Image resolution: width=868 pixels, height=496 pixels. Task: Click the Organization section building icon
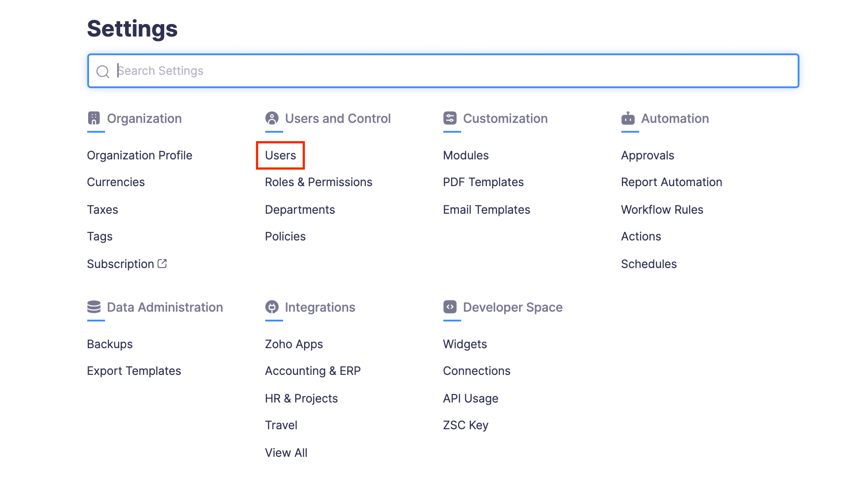click(x=95, y=118)
